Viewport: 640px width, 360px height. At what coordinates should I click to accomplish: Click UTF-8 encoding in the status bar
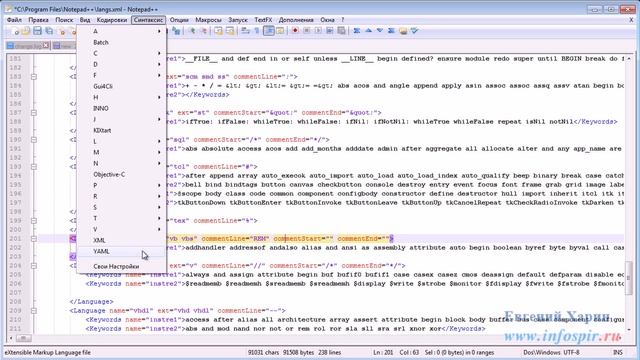point(571,352)
